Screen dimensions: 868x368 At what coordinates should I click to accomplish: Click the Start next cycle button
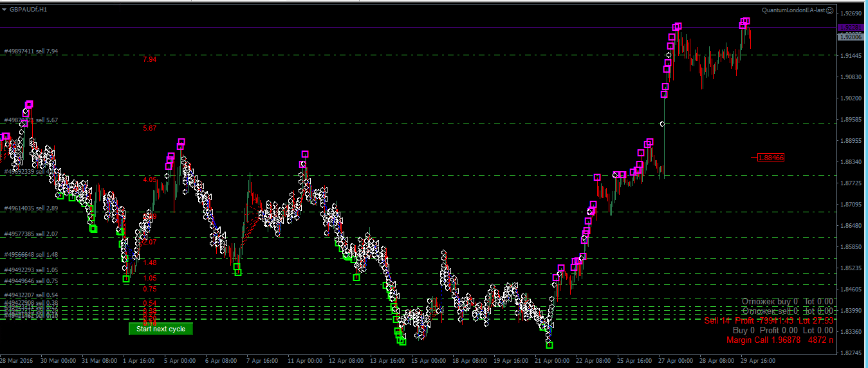[161, 329]
